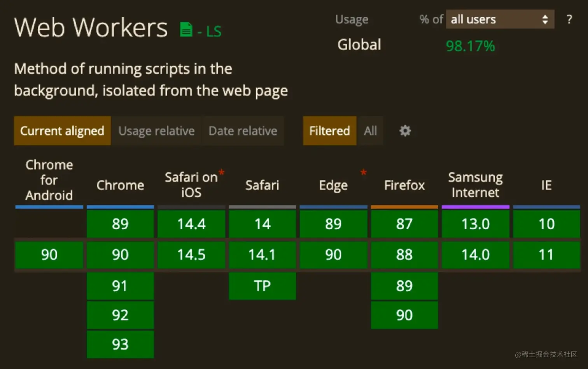Click the Firefox 87 support cell

pos(404,224)
